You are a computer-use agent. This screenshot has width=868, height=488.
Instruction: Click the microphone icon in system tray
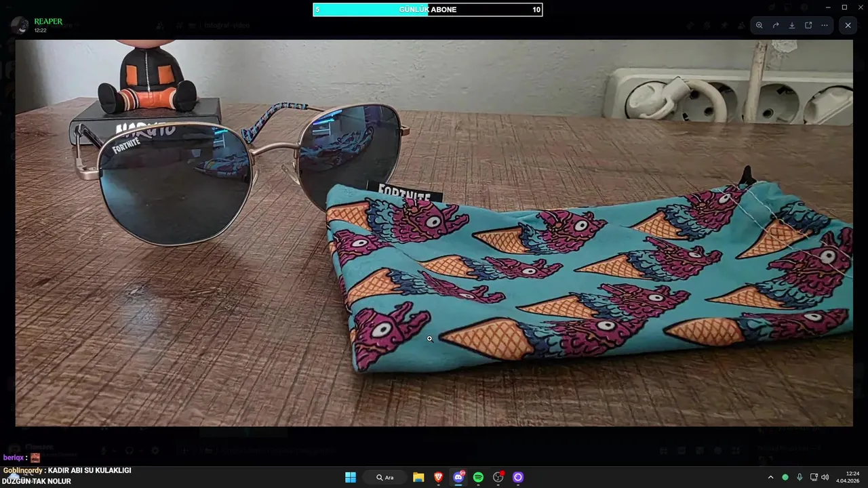click(800, 477)
